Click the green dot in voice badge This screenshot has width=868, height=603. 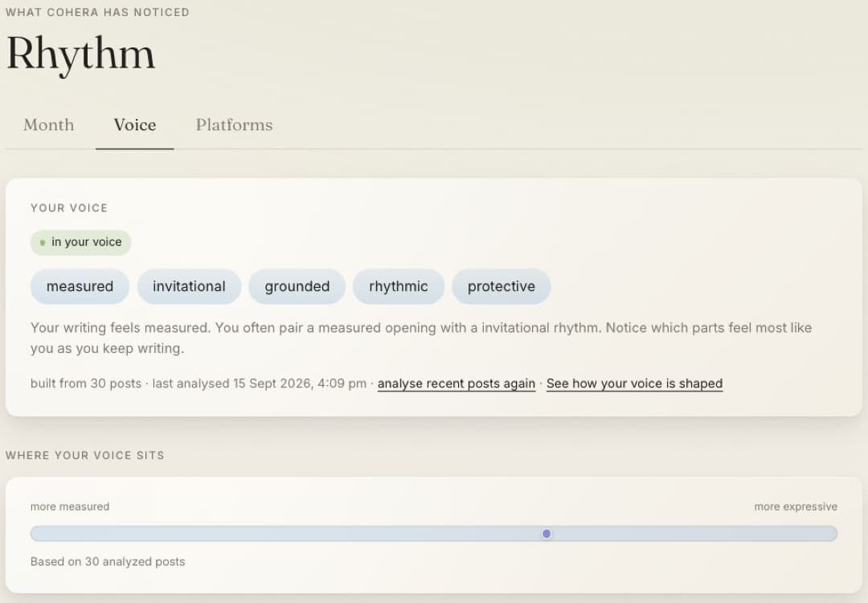(43, 243)
